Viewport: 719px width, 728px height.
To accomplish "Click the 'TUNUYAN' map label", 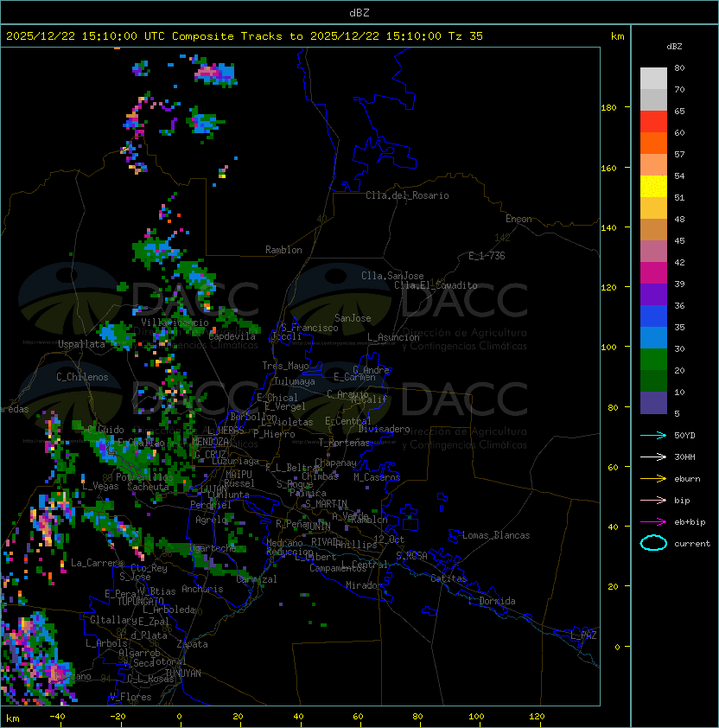I will [183, 674].
